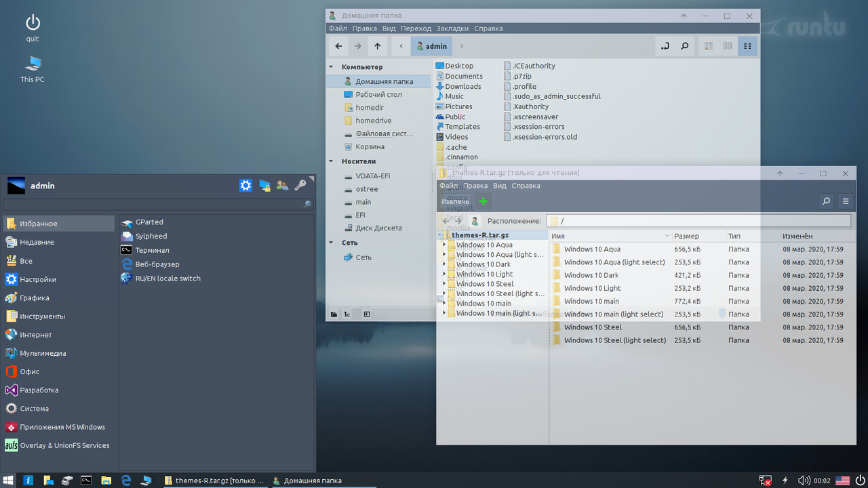The height and width of the screenshot is (488, 868).
Task: Open the quit desktop icon
Action: pos(33,28)
